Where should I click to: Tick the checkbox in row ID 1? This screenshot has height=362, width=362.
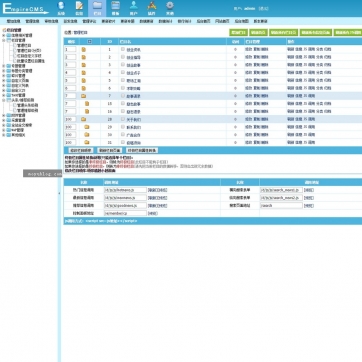[x=123, y=49]
